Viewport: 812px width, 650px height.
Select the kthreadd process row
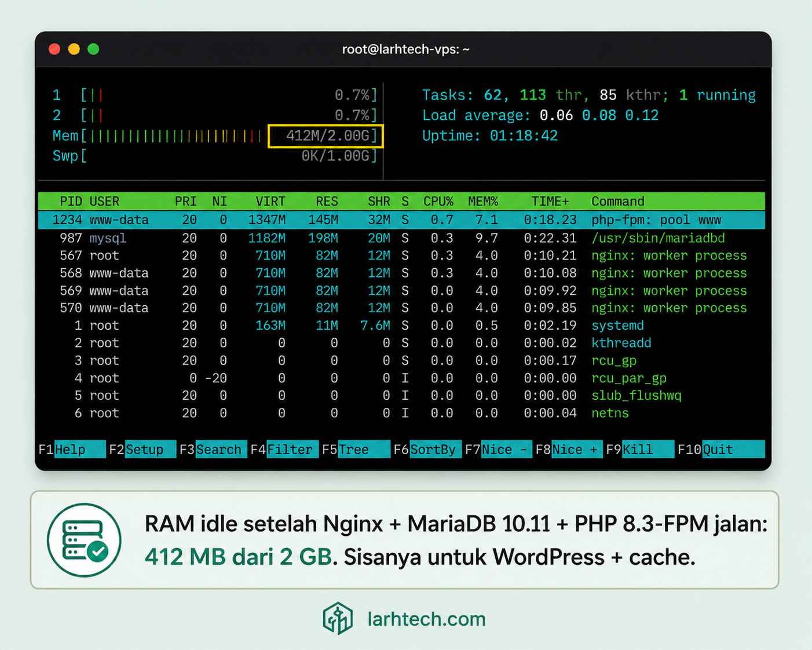tap(401, 343)
